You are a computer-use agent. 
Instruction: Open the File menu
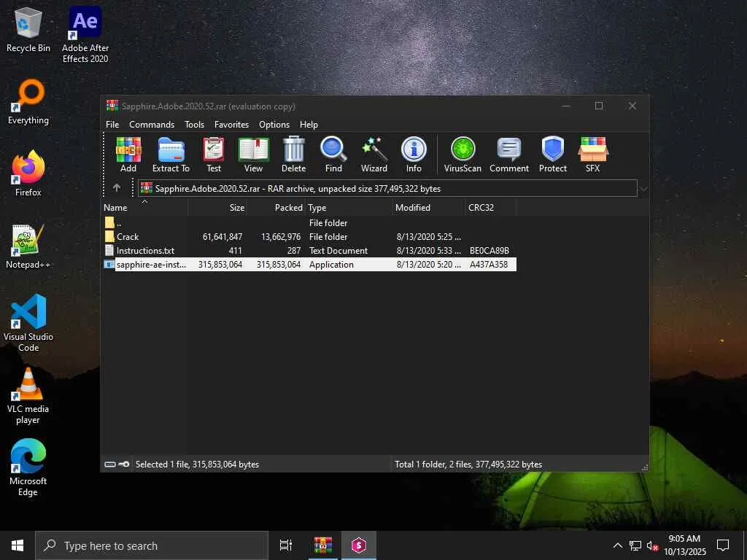112,124
